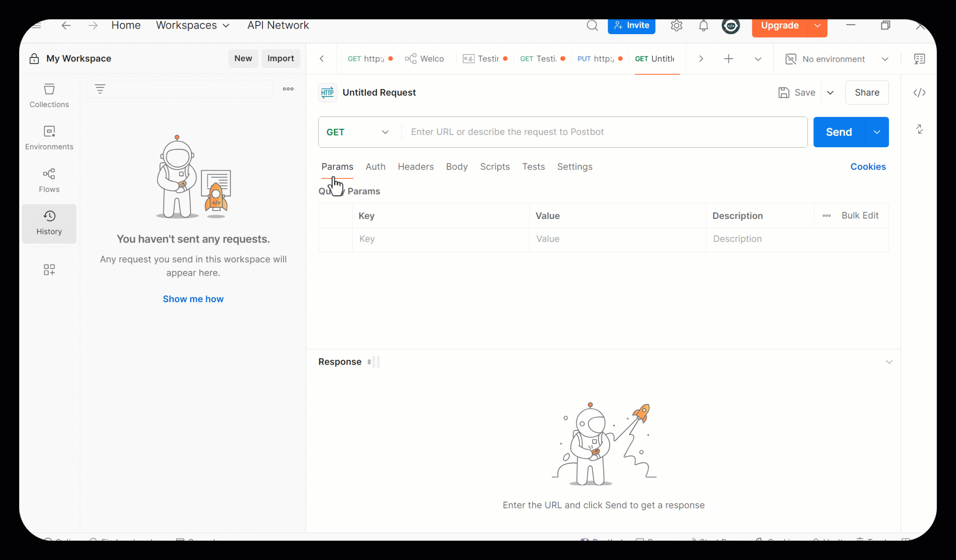Open the configure sidebar apps icon
Image resolution: width=956 pixels, height=560 pixels.
coord(49,270)
